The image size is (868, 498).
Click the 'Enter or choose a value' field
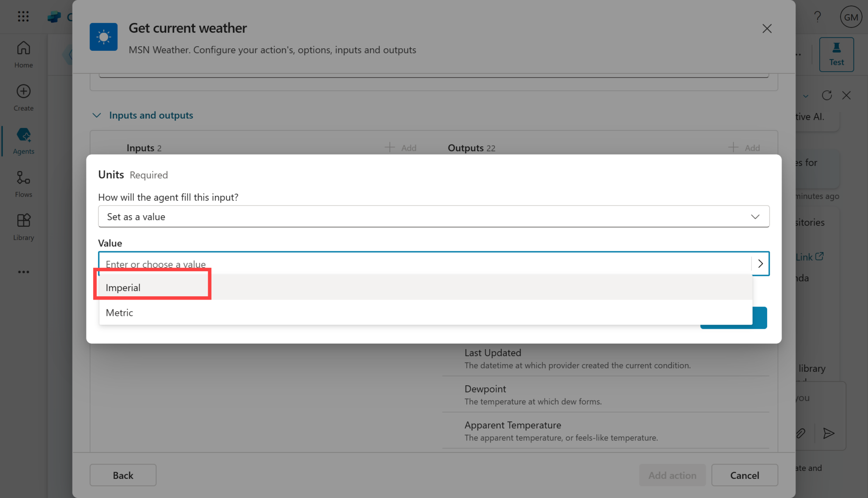(x=424, y=264)
